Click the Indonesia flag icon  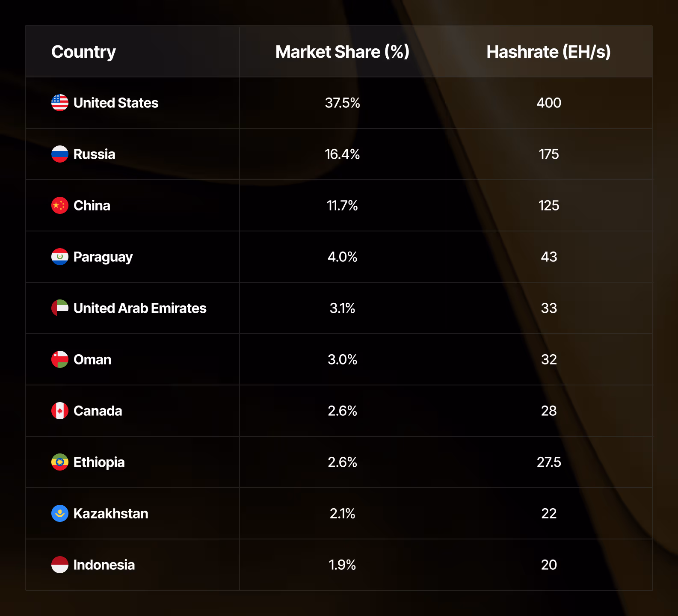[60, 565]
